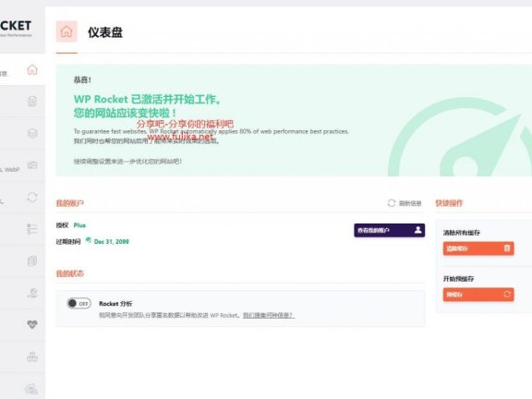Click the user icon on purple account button
This screenshot has height=399, width=532.
(418, 230)
